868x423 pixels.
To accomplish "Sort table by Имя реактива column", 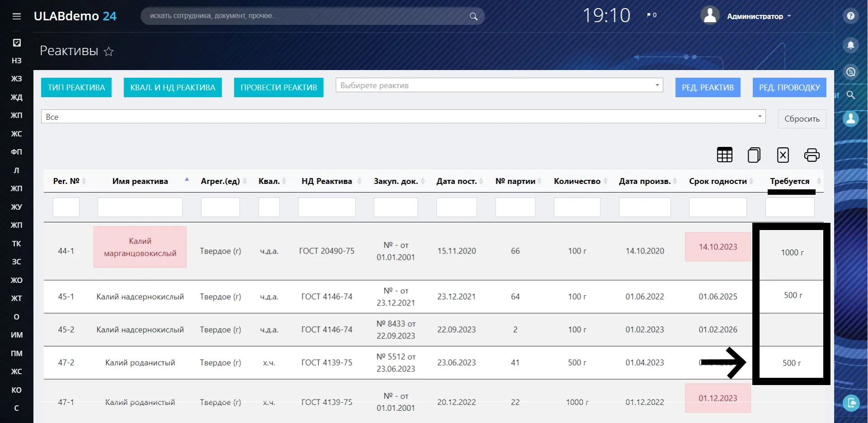I will click(x=140, y=181).
